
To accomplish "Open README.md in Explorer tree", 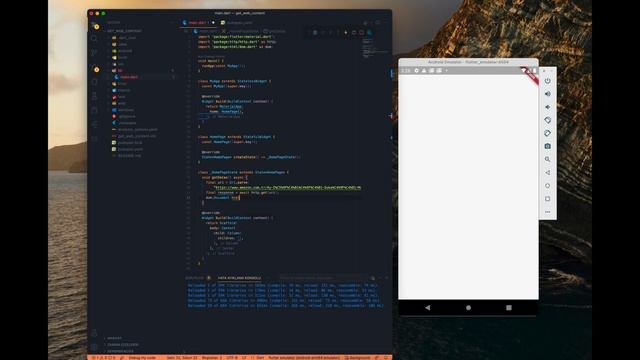I will (x=129, y=156).
